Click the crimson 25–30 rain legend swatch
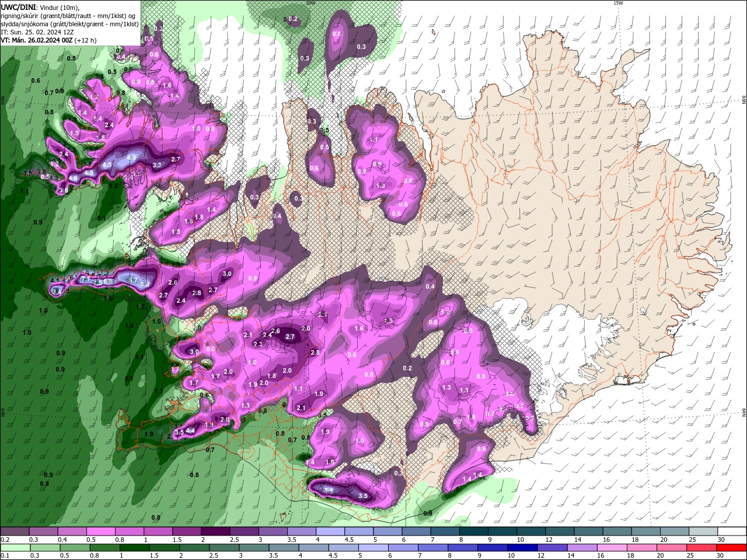 point(702,548)
